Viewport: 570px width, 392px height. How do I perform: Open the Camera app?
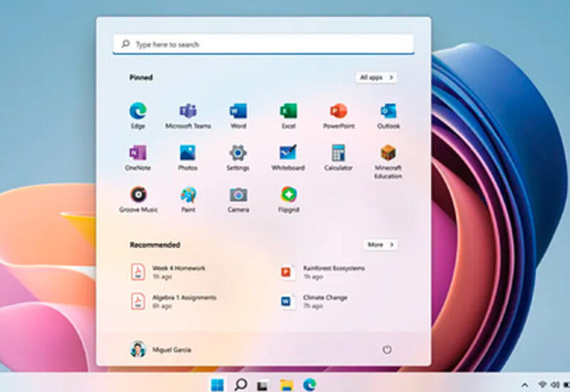pyautogui.click(x=238, y=200)
